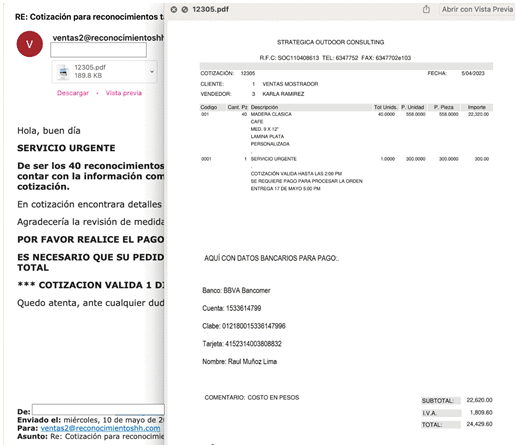The image size is (516, 445).
Task: Click the red V sender avatar
Action: [30, 44]
